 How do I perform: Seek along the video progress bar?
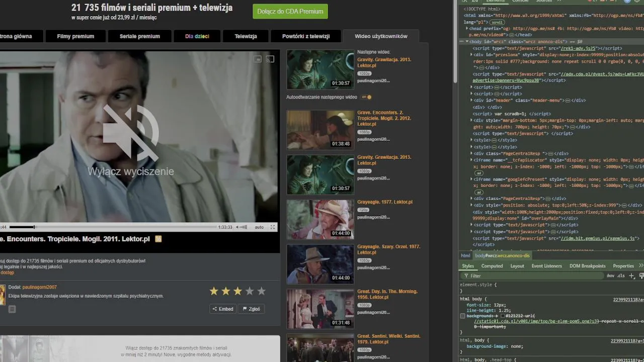click(113, 227)
